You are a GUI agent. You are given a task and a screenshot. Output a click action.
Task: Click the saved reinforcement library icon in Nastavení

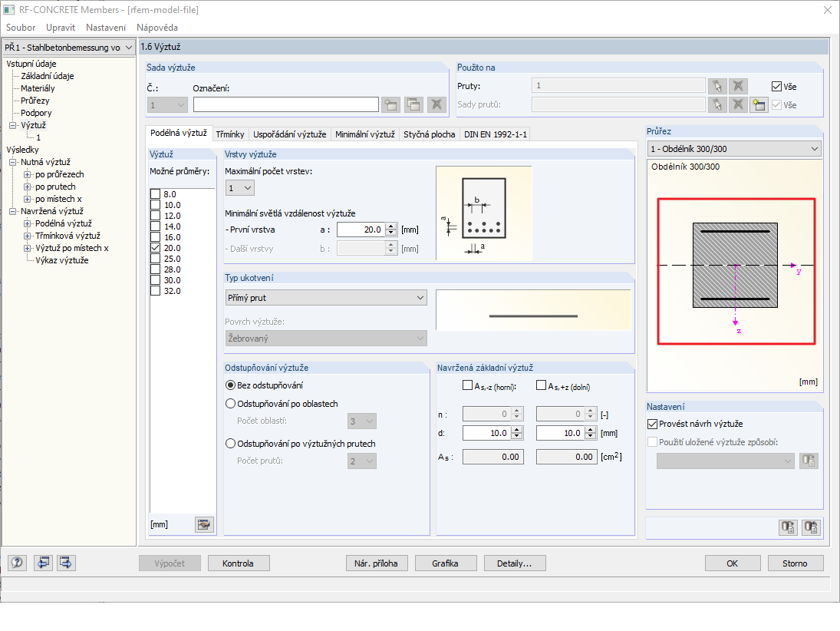click(x=809, y=461)
